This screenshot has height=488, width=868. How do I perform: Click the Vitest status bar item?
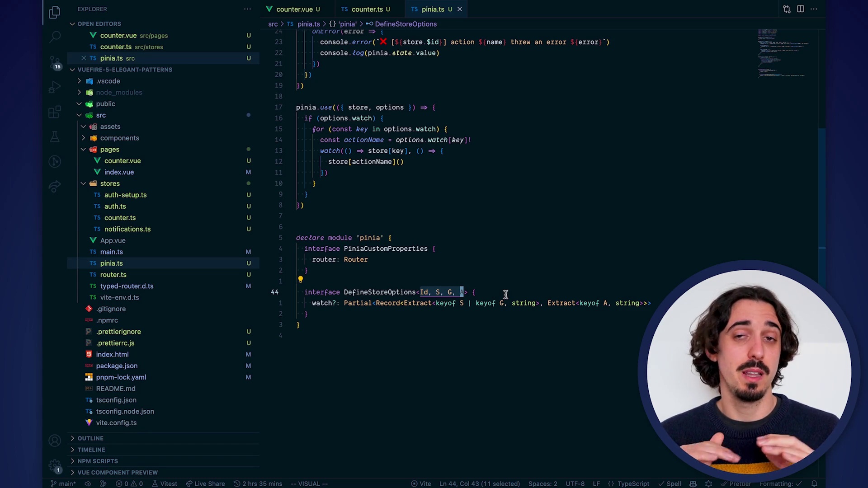point(165,483)
